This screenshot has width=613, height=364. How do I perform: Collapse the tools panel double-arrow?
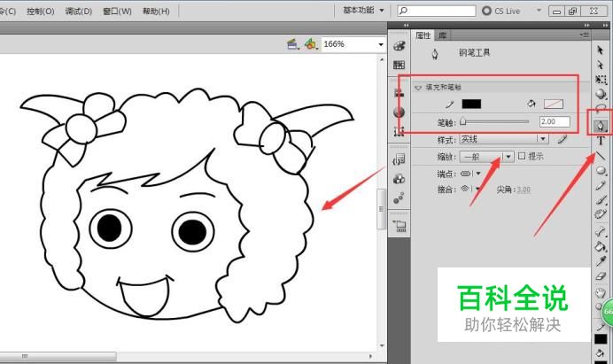[606, 25]
